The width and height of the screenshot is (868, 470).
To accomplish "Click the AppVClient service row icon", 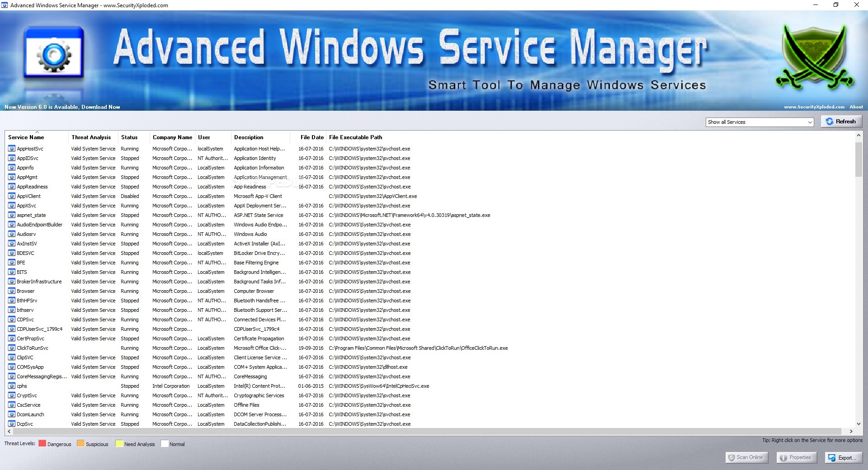I will point(12,196).
